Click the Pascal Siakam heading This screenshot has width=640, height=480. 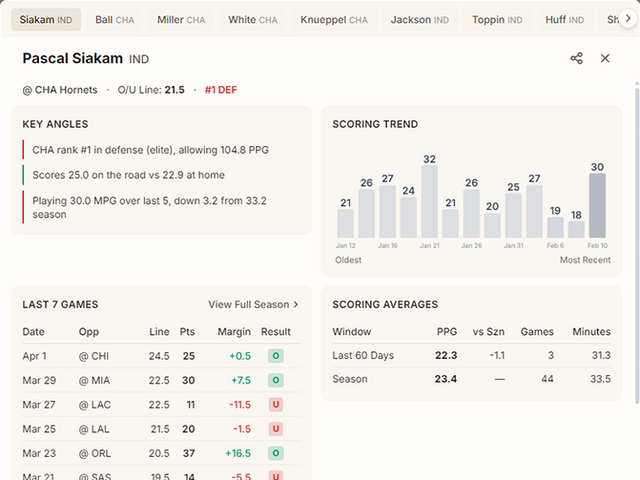tap(73, 58)
